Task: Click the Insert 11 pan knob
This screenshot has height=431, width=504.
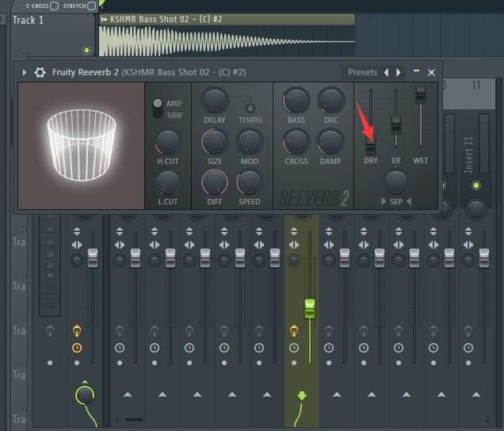Action: coord(476,209)
